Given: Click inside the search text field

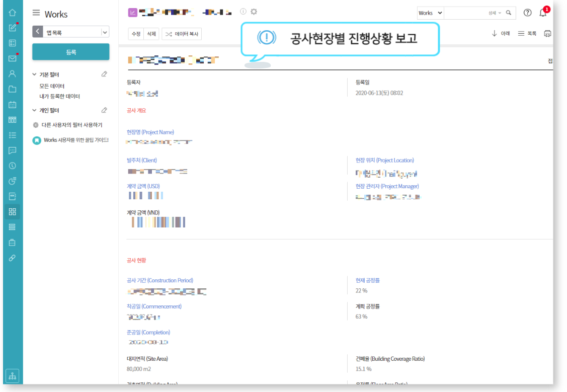Looking at the screenshot, I should coord(465,13).
